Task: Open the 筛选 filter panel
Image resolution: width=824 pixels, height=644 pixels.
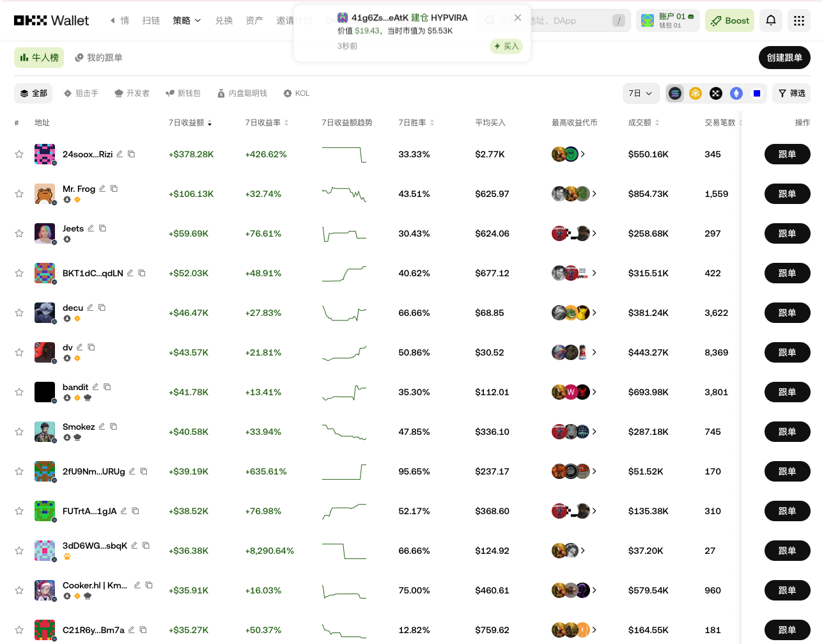Action: click(x=791, y=93)
